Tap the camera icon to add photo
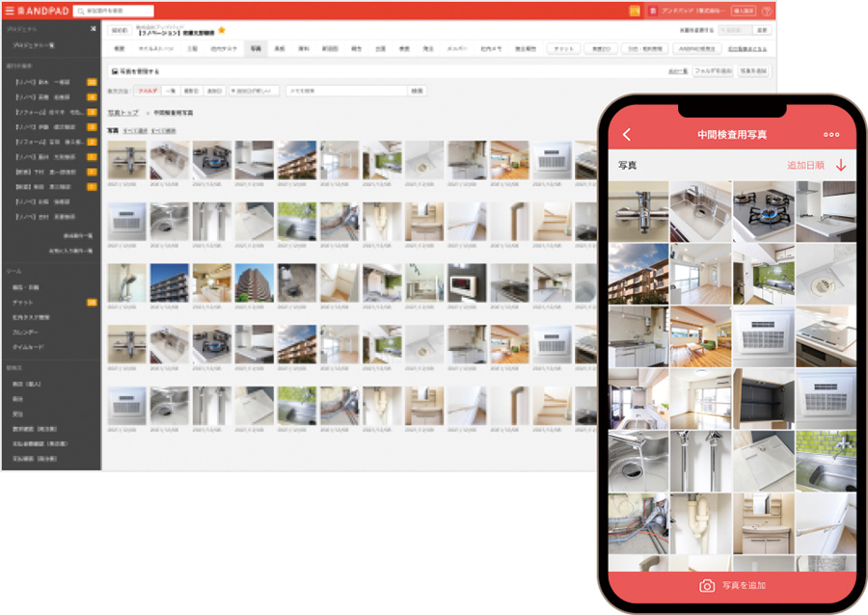868x615 pixels. (707, 586)
